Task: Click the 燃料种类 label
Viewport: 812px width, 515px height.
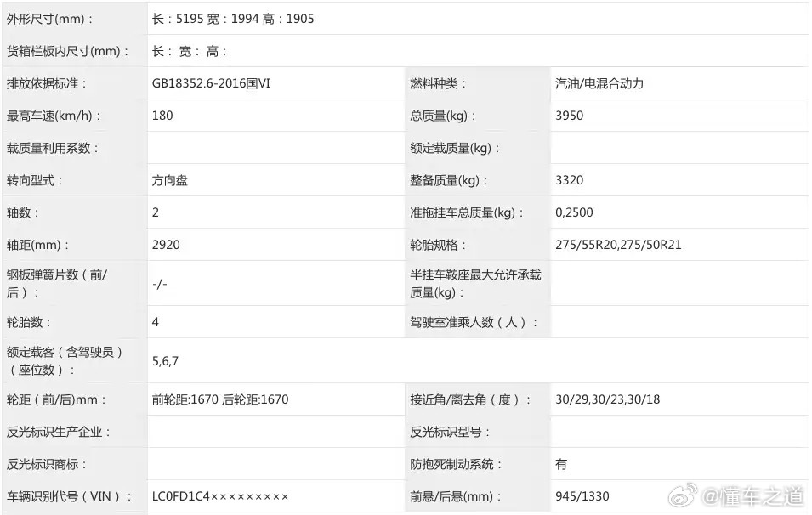Action: [x=438, y=83]
